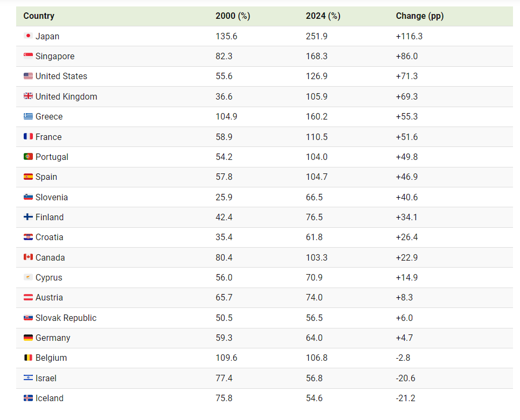Select the France country name
The height and width of the screenshot is (420, 520).
[x=48, y=137]
